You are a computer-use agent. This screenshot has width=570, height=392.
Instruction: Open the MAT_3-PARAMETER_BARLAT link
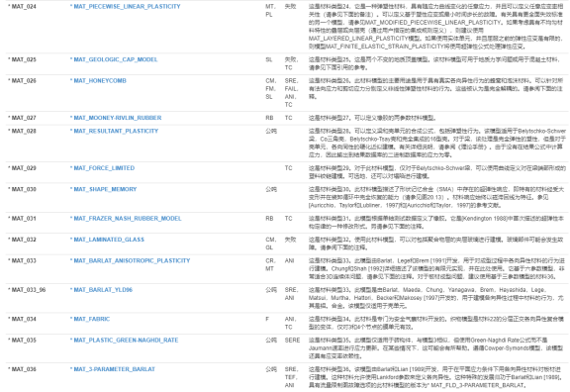(113, 369)
